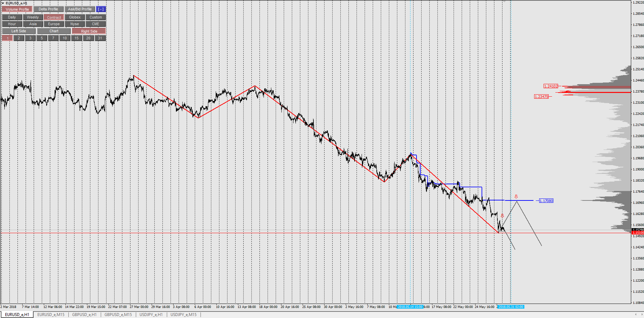Screen dimensions: 644x318
Task: Click the red 1.15100 price axis marker
Action: [638, 233]
